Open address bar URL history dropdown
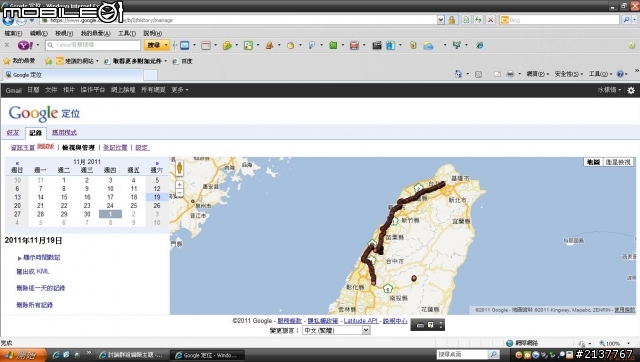The height and width of the screenshot is (362, 640). coord(440,20)
